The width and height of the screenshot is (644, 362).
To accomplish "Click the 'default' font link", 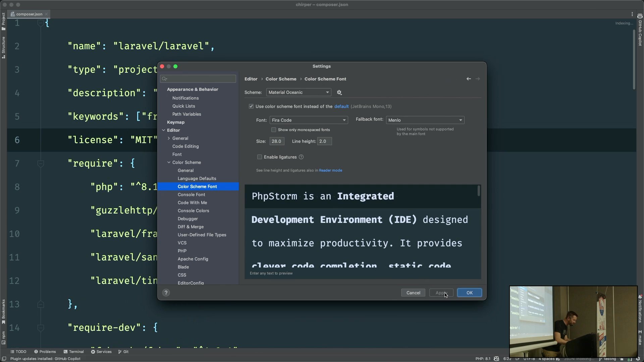I will pos(341,107).
